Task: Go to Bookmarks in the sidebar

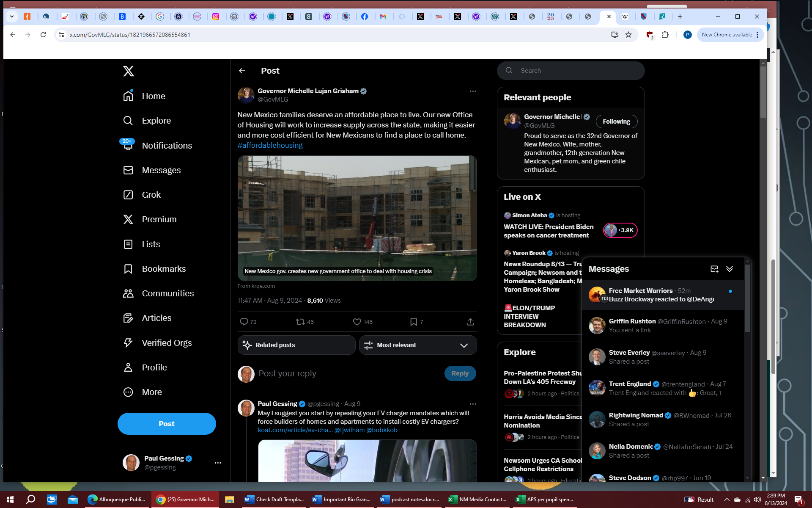Action: [x=163, y=269]
